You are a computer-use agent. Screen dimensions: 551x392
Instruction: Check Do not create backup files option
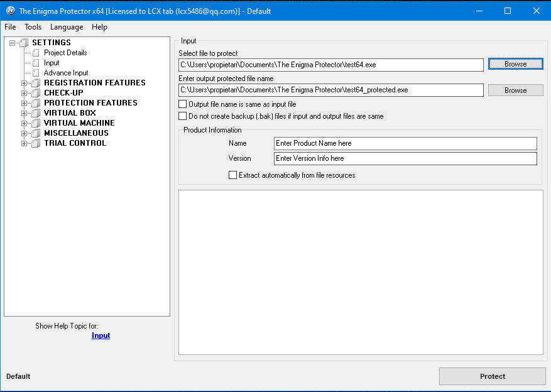(x=183, y=116)
